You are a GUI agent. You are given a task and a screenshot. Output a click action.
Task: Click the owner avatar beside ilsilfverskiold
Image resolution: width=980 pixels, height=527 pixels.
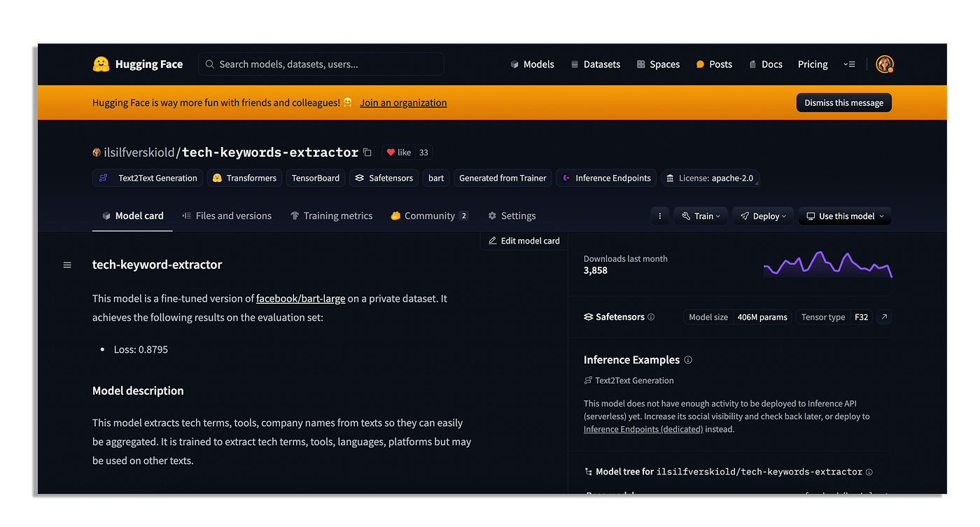(x=97, y=153)
